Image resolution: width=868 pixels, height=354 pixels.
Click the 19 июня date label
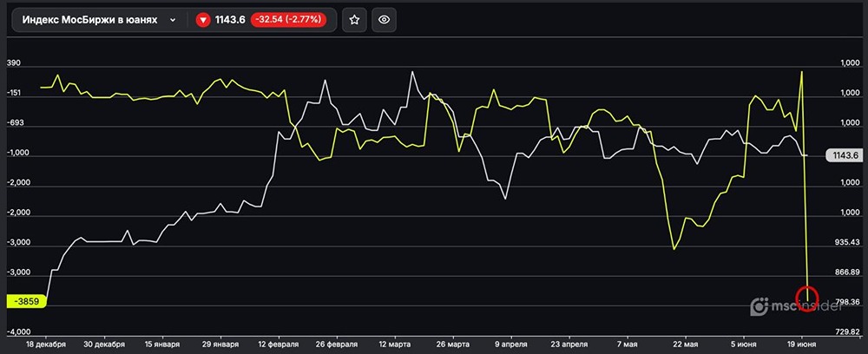click(x=801, y=344)
